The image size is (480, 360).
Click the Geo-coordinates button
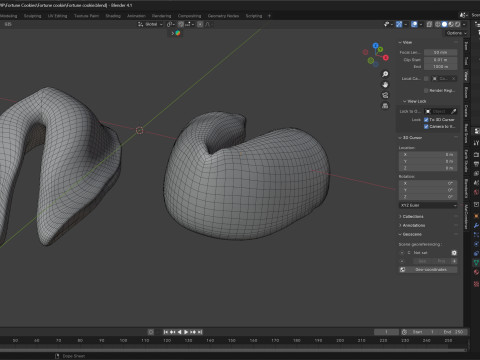428,269
